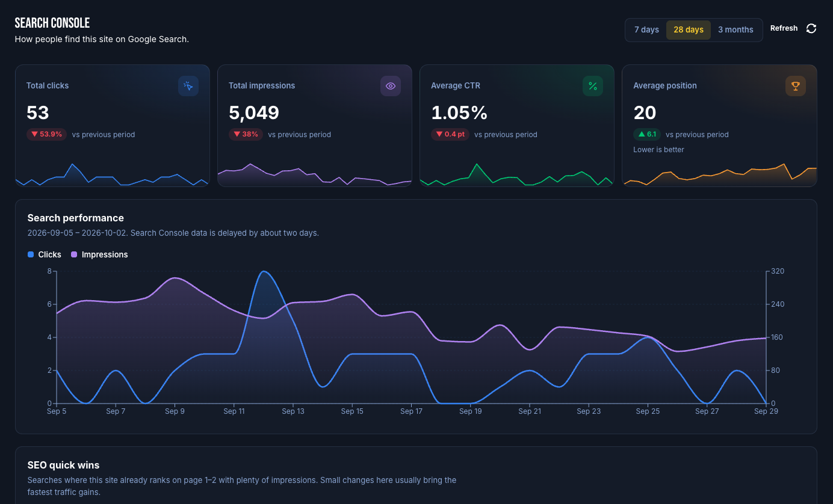Click the Refresh text button
Screen dimensions: 833x504
(784, 29)
